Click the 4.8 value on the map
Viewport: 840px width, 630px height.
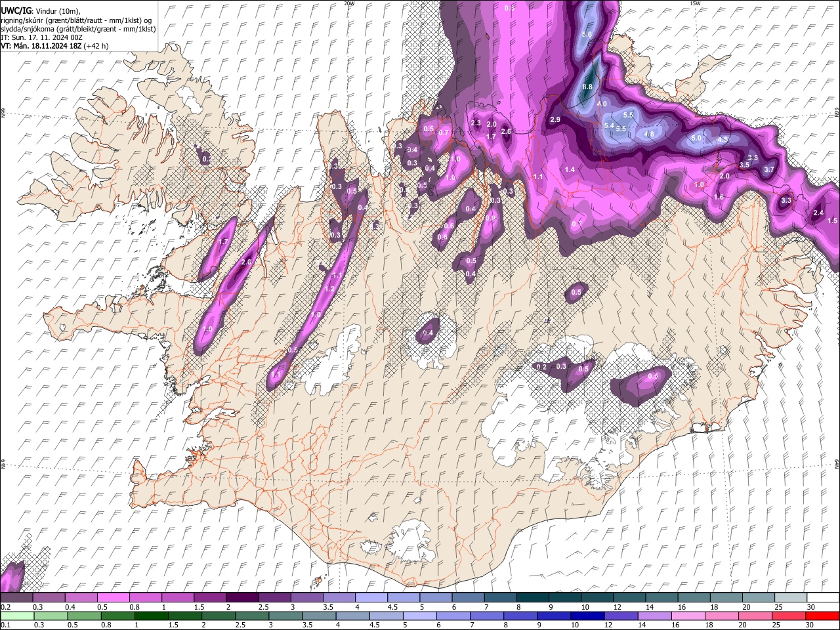[649, 134]
